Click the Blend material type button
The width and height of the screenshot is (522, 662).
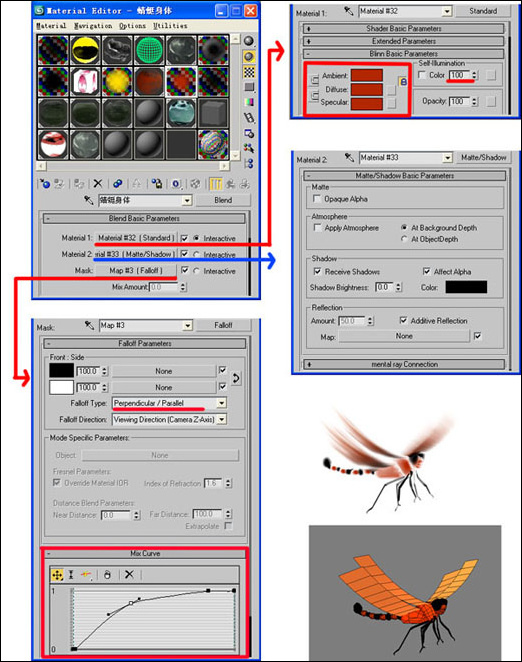(x=223, y=200)
